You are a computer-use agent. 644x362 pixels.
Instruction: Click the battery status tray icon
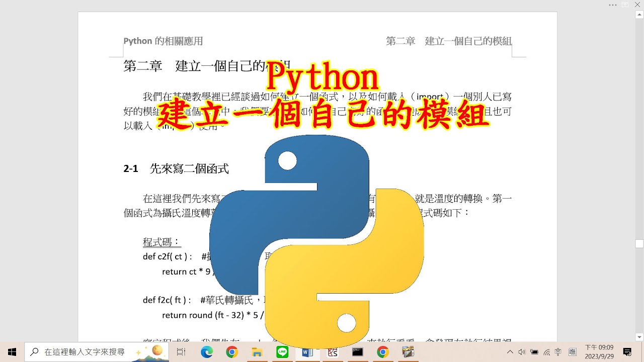[534, 352]
